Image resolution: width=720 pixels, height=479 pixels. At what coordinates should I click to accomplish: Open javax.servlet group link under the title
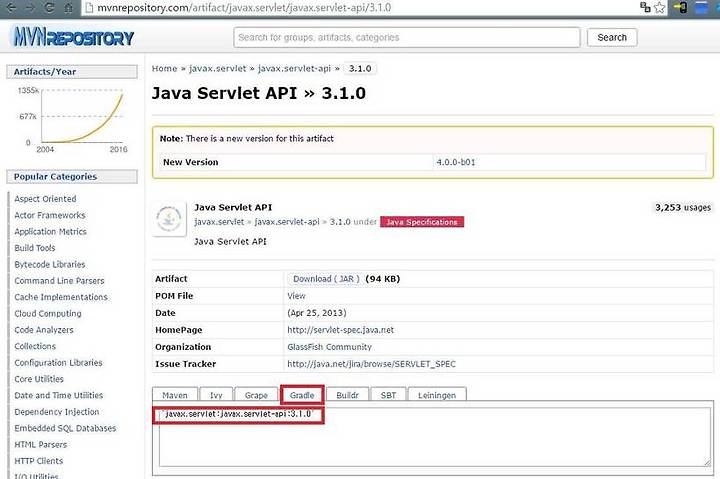coord(219,222)
